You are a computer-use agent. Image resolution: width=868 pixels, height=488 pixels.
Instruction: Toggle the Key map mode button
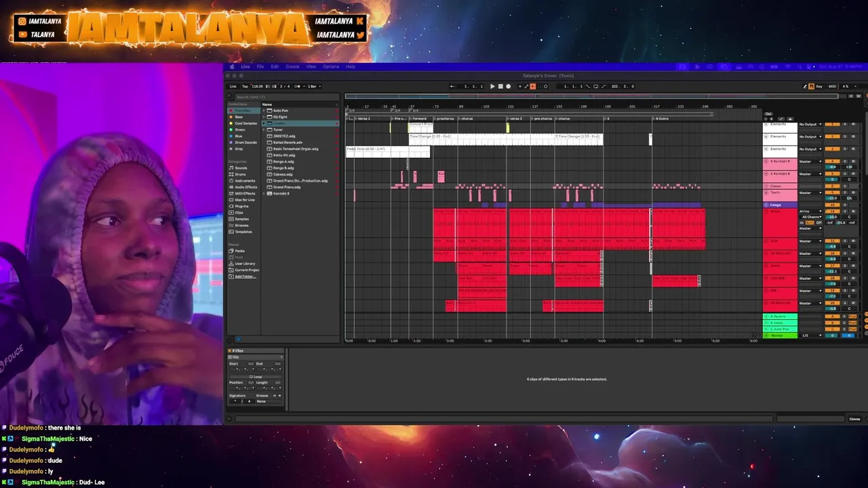(819, 86)
